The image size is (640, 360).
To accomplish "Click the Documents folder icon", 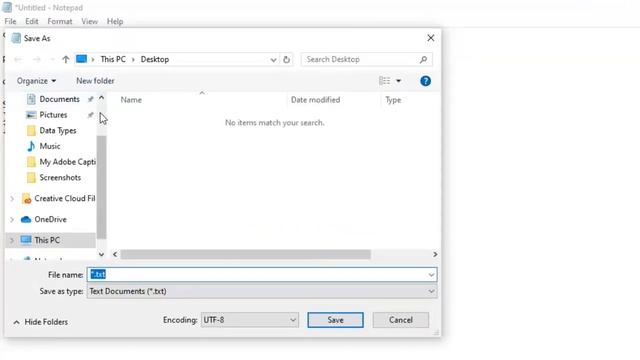I will [31, 99].
